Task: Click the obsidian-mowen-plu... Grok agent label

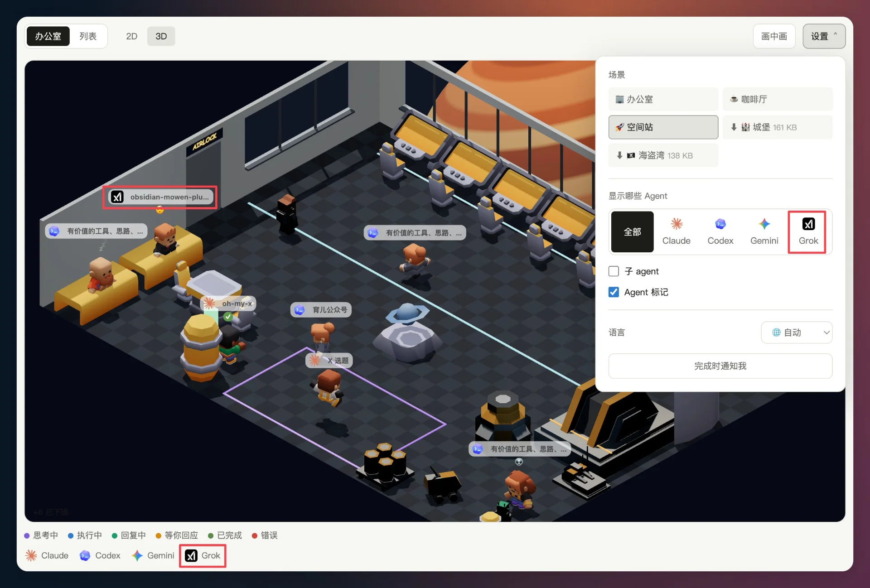Action: [x=161, y=197]
